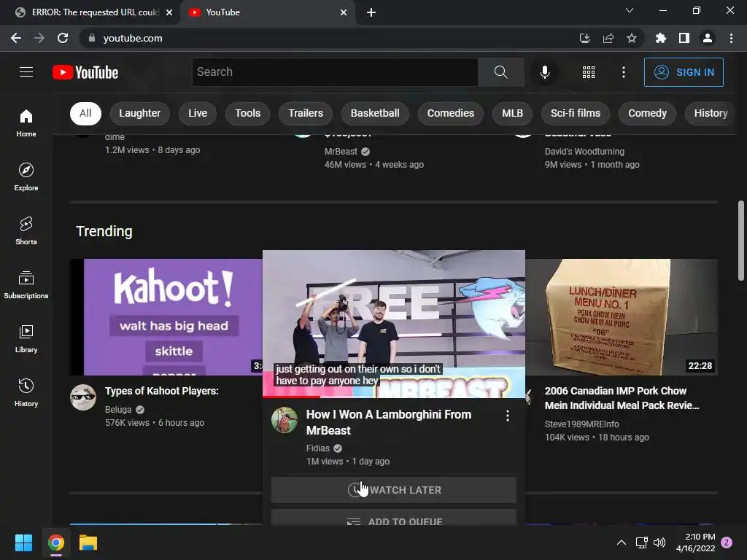This screenshot has width=747, height=560.
Task: Select the All filter chip
Action: (85, 113)
